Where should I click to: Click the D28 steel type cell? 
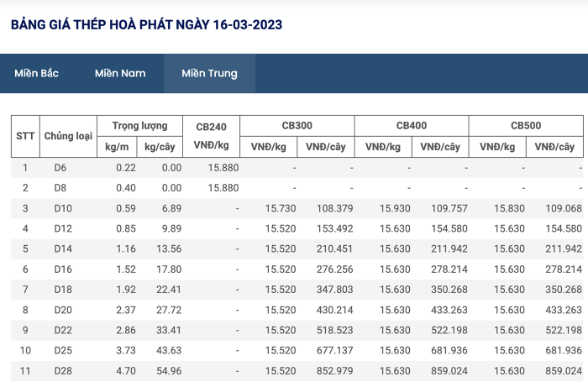[x=63, y=371]
